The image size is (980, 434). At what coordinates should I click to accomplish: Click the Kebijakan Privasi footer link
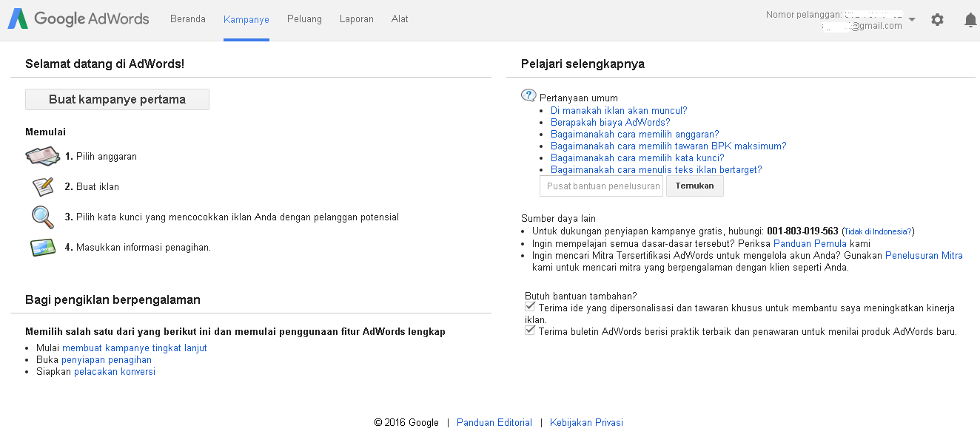coord(586,422)
